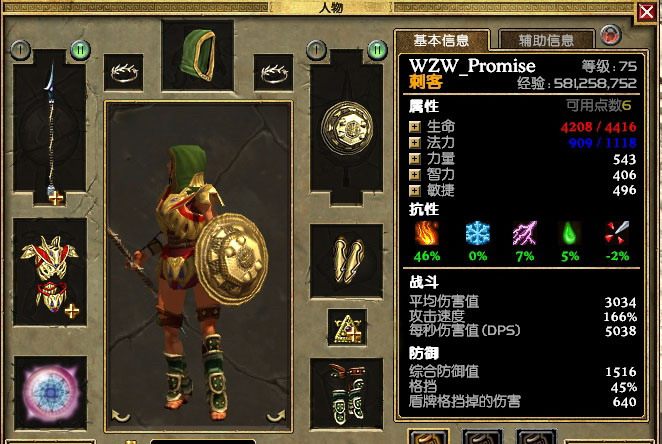Viewport: 662px width, 444px height.
Task: Open the 基本信息 tab
Action: (442, 41)
